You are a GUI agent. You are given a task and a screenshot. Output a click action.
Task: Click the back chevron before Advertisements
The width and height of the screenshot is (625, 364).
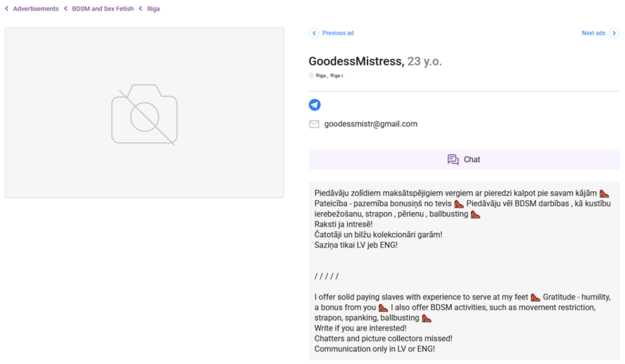[6, 8]
